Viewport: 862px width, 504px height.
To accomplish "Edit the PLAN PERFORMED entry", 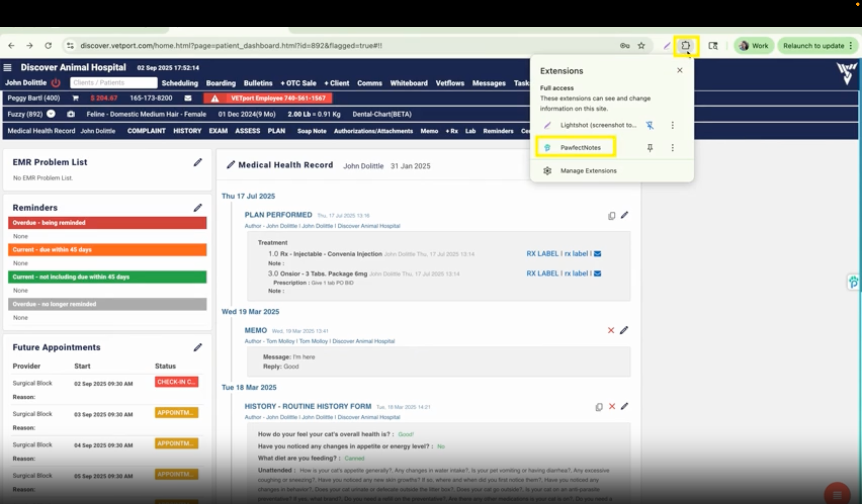I will point(625,215).
